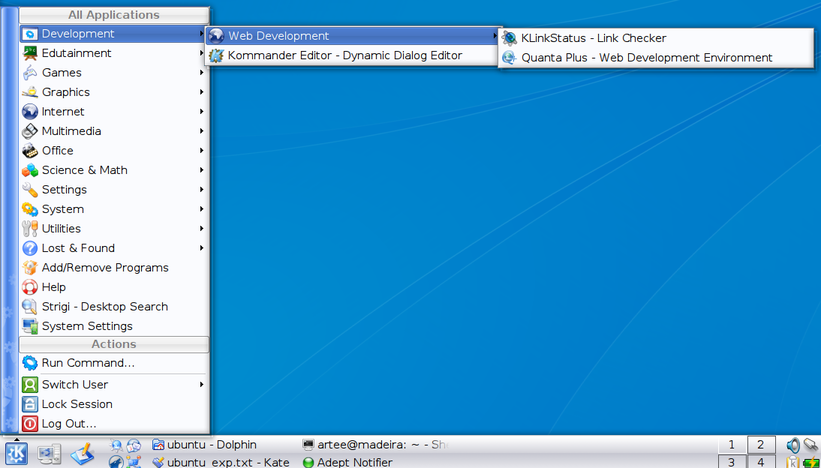Expand the Switch User submenu arrow

coord(202,384)
